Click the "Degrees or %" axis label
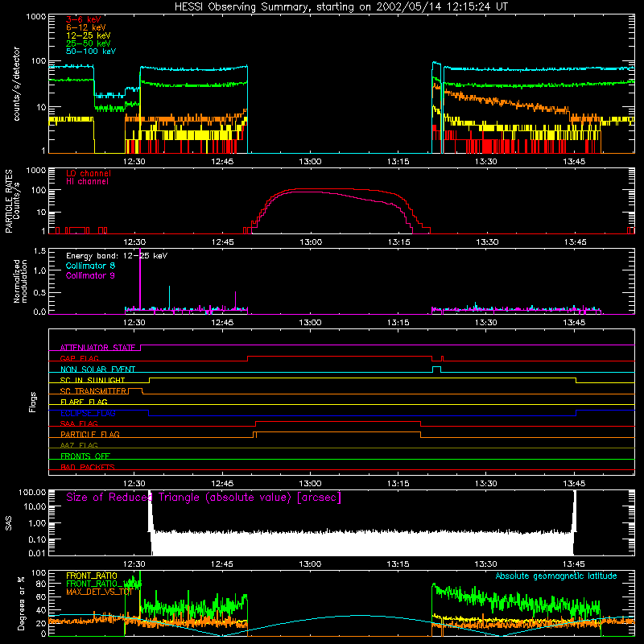The height and width of the screenshot is (644, 644). pos(21,603)
